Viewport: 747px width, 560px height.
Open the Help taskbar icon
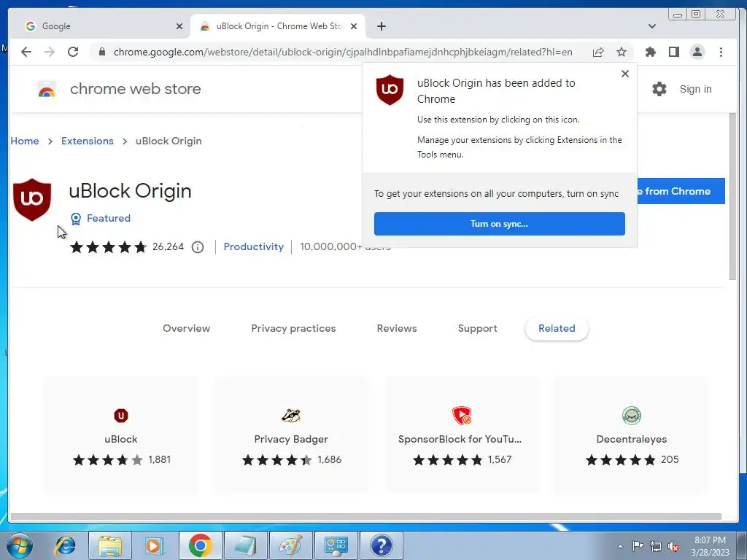[x=381, y=545]
